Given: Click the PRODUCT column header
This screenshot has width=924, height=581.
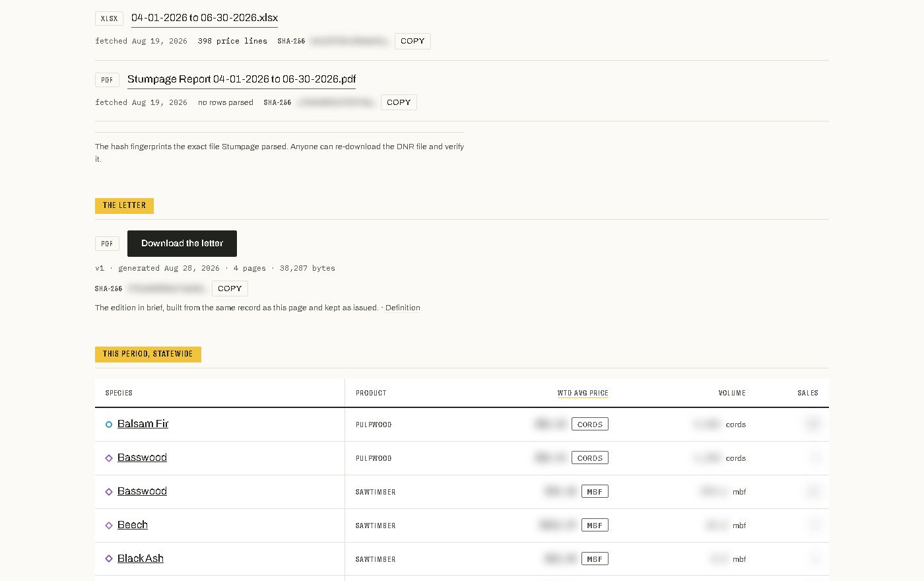Looking at the screenshot, I should tap(371, 393).
